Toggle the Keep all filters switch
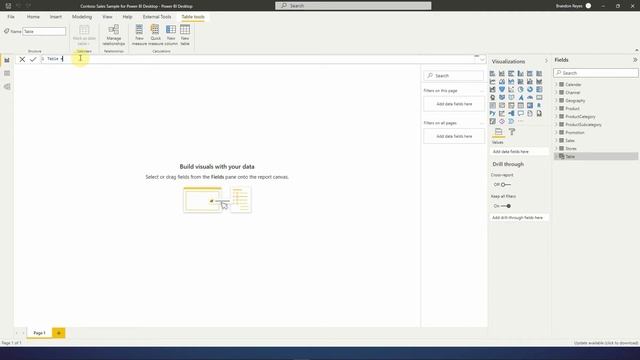The width and height of the screenshot is (640, 360). (x=506, y=206)
